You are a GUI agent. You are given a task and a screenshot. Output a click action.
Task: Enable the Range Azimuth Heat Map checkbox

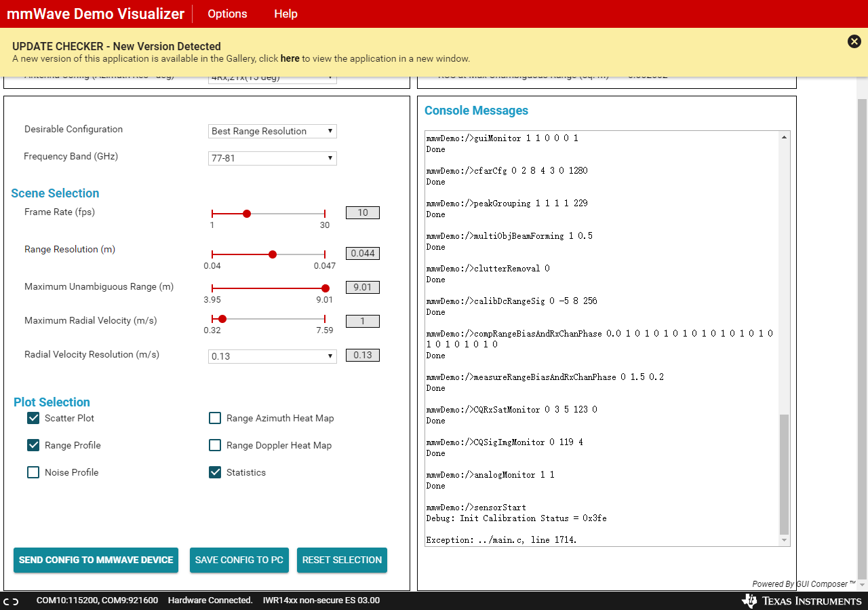click(x=215, y=418)
